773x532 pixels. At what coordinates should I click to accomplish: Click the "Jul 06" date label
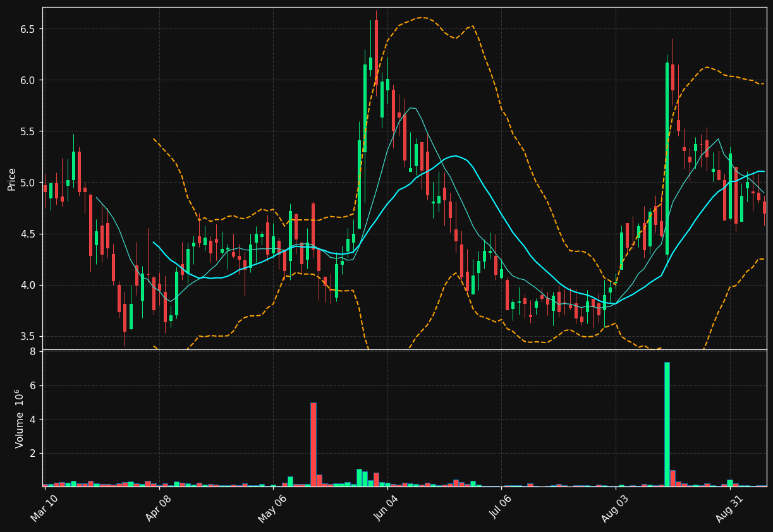click(x=501, y=508)
